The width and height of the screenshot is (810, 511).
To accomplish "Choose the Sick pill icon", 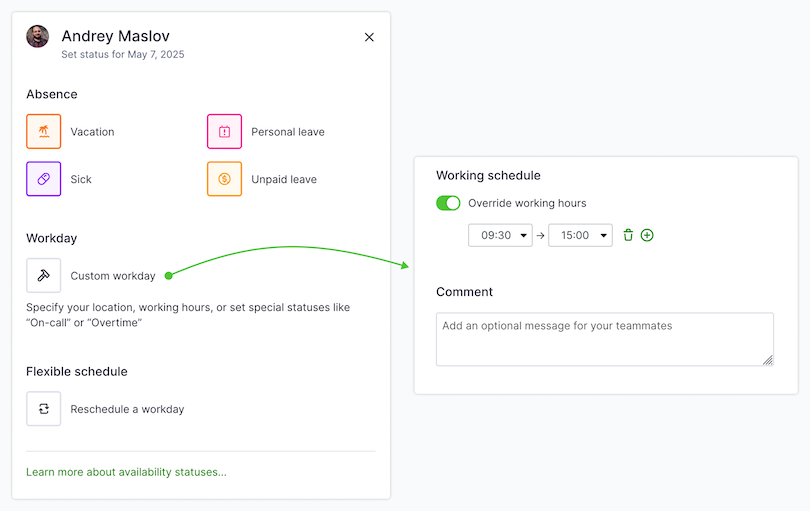I will pos(43,179).
